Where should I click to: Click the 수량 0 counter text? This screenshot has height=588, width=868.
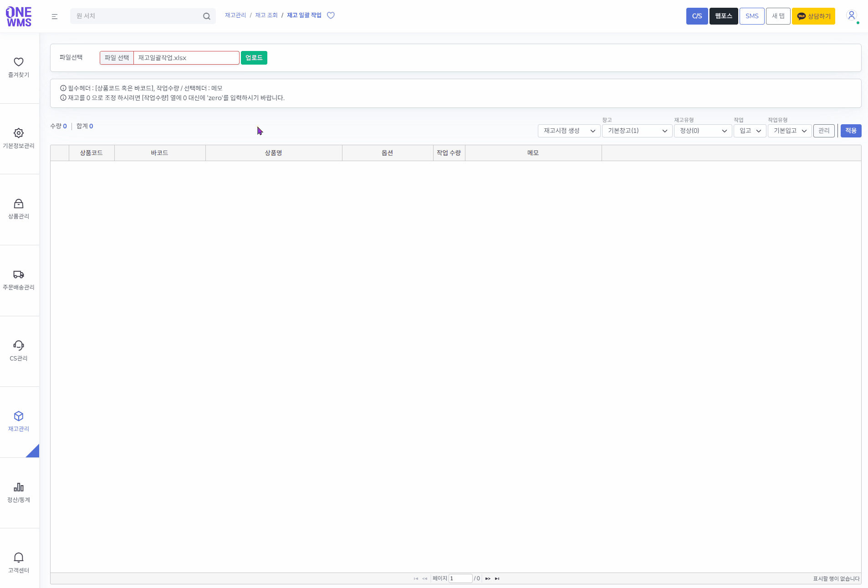(58, 126)
